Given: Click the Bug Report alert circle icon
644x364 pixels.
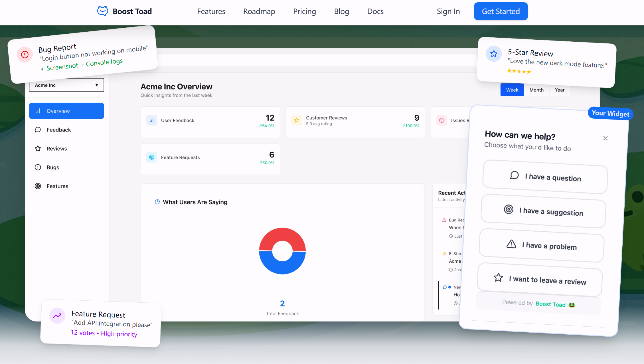Looking at the screenshot, I should point(25,54).
